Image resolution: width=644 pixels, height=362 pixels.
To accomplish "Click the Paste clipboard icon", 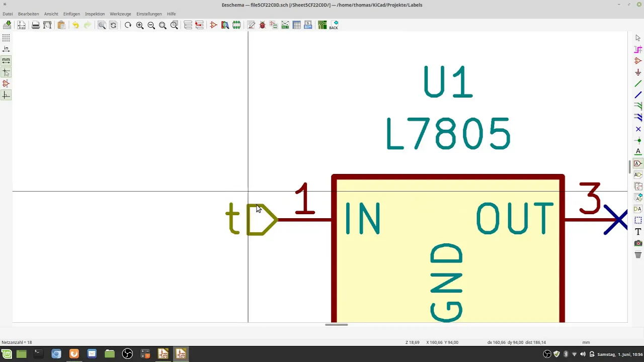I will (x=61, y=25).
